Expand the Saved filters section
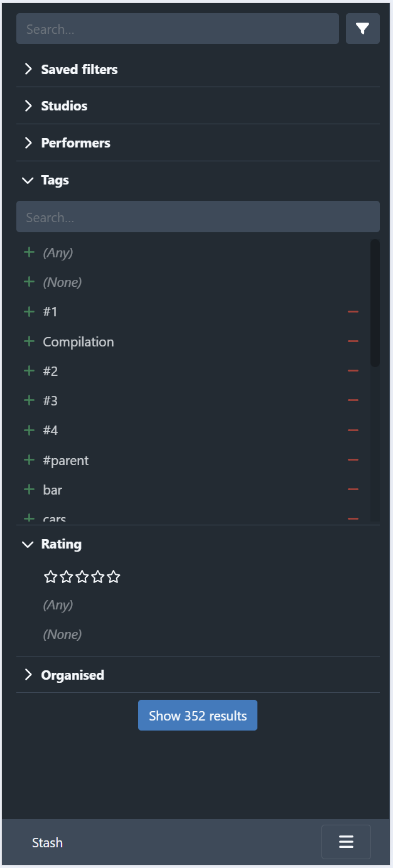The height and width of the screenshot is (868, 393). tap(198, 69)
